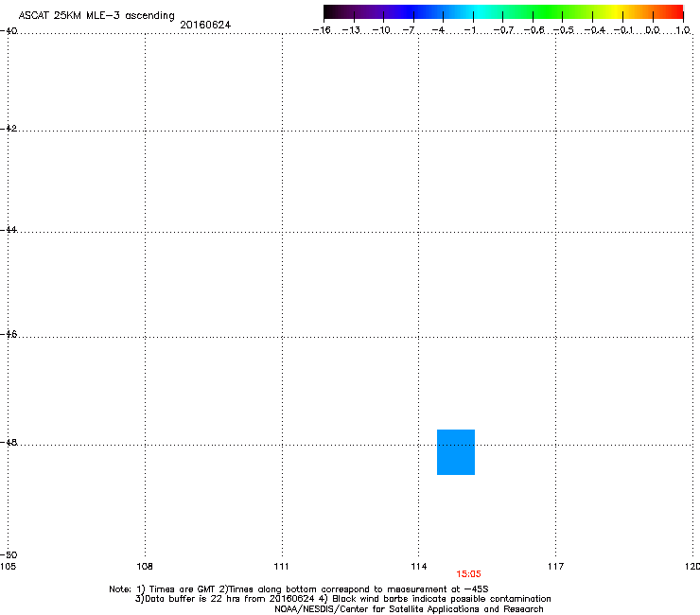The width and height of the screenshot is (700, 615).
Task: Click the blue data rectangle near -48 latitude
Action: 456,452
